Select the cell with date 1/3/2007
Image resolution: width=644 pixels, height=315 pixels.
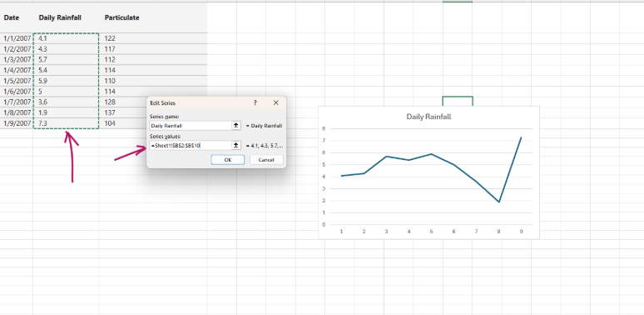click(x=17, y=60)
